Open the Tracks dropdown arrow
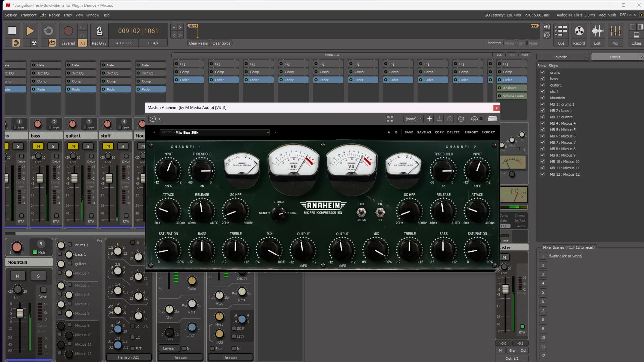This screenshot has width=644, height=362. (x=641, y=57)
